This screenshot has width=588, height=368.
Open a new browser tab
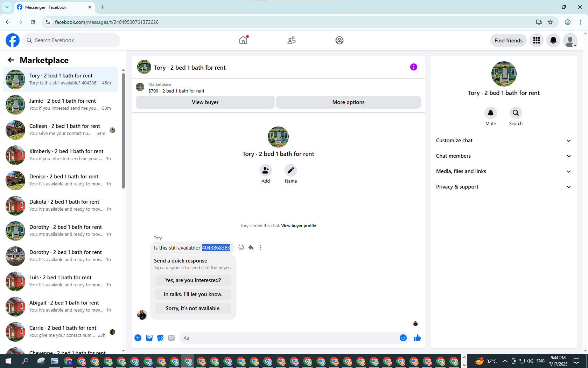[102, 7]
